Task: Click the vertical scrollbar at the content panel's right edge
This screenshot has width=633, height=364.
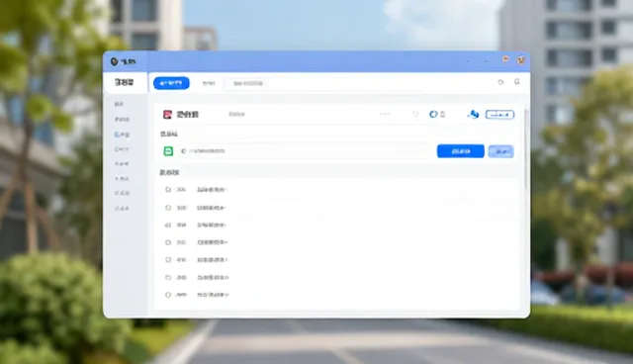Action: click(525, 149)
